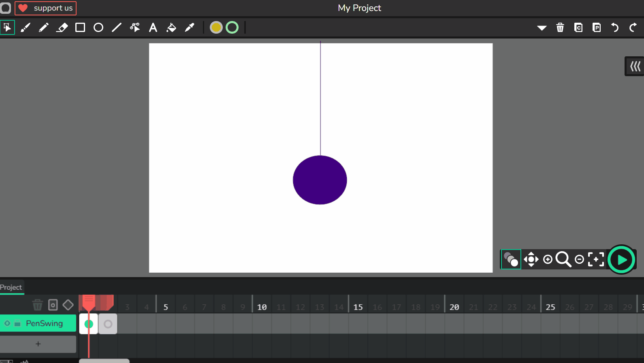The width and height of the screenshot is (644, 363).
Task: Select the Cursor tool
Action: coord(7,28)
